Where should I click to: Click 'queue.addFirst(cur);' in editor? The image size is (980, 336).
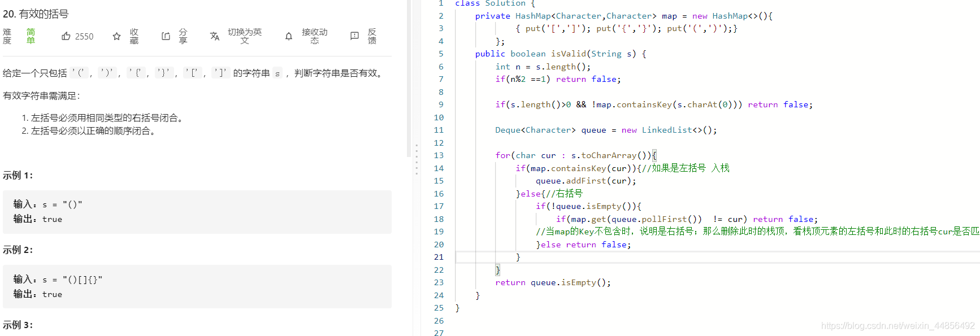coord(586,181)
